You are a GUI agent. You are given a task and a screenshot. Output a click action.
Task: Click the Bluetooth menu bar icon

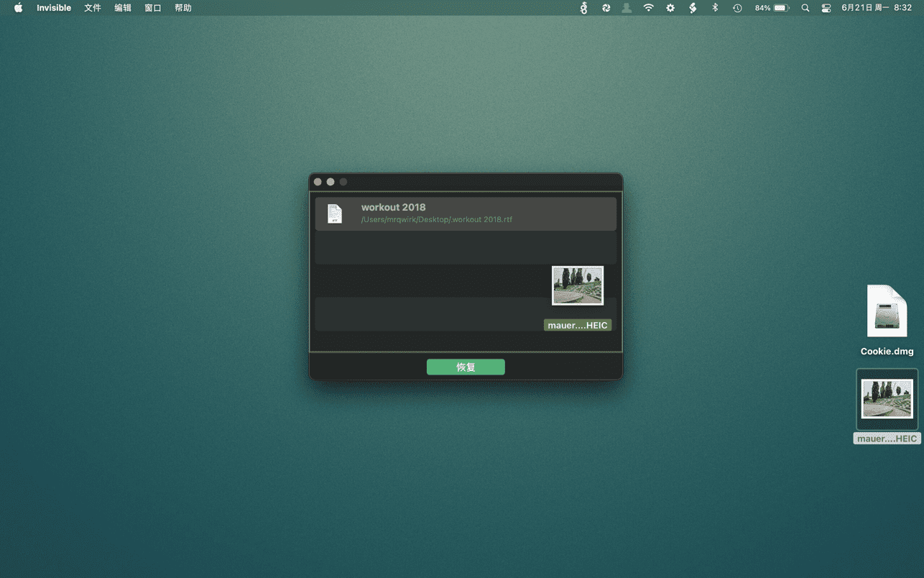(715, 8)
